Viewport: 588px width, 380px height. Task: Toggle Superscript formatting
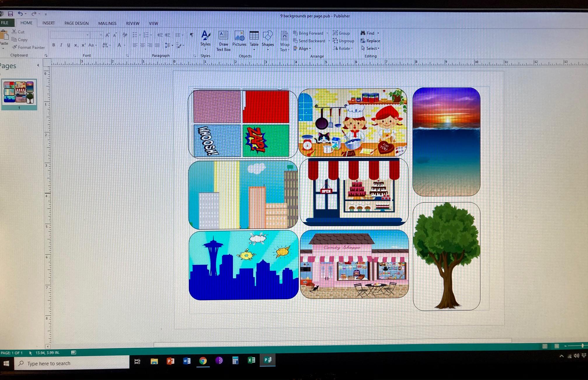click(x=83, y=45)
